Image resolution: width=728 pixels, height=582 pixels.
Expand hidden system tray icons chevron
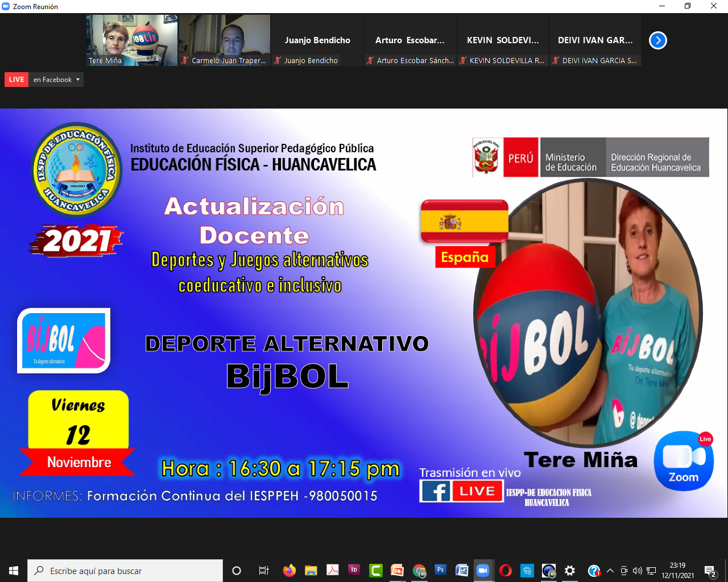pyautogui.click(x=610, y=571)
